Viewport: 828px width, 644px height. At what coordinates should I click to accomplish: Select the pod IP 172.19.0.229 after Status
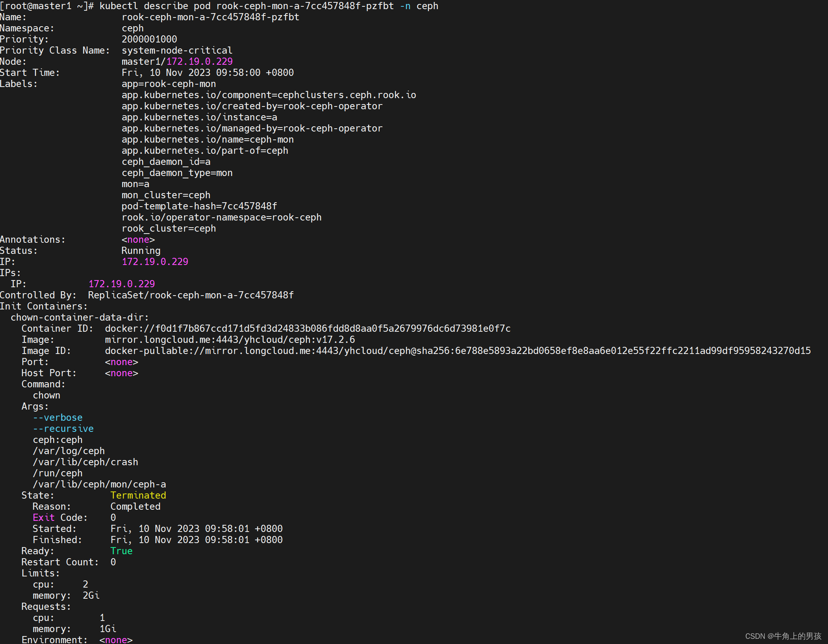[x=155, y=262]
